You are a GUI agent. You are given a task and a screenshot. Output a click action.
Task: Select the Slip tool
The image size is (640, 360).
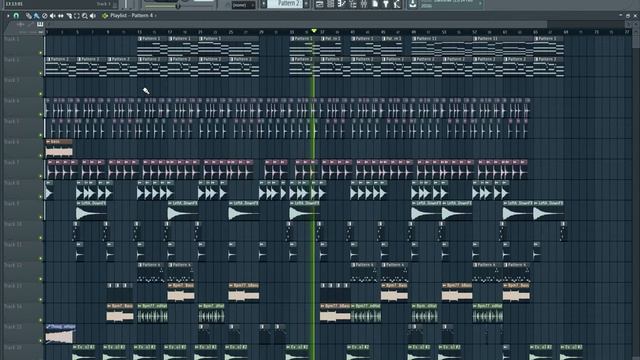[x=61, y=16]
